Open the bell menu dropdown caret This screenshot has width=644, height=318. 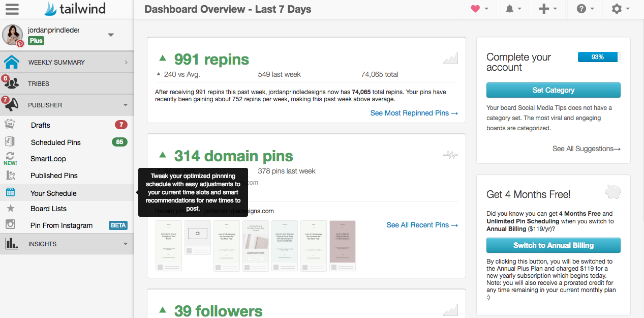click(x=519, y=9)
